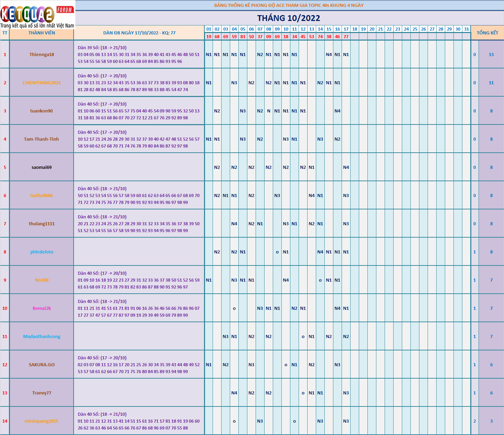Select member name tuankon90

pos(42,111)
